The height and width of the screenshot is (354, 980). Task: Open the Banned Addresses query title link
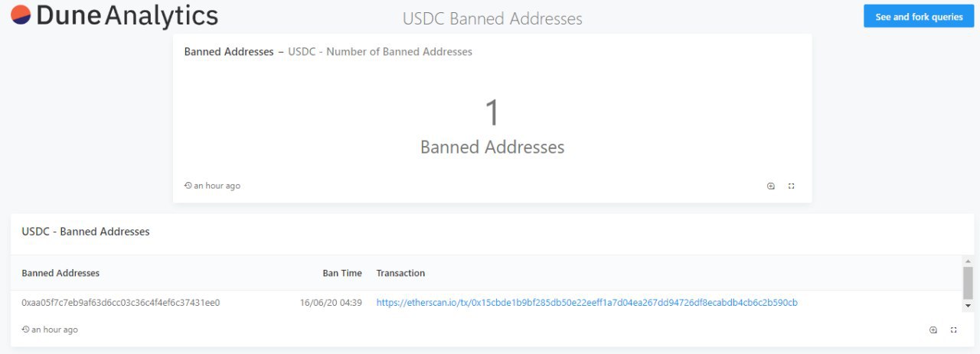(229, 52)
